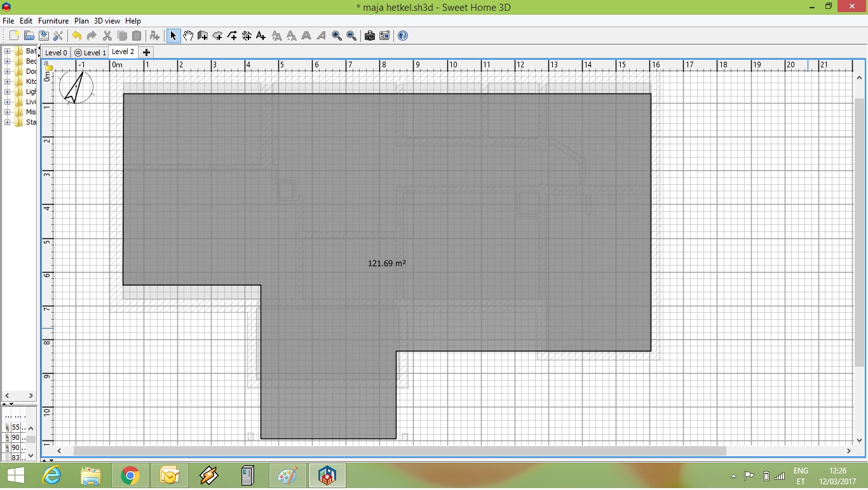Expand the Bathroom catalog folder

[8, 51]
